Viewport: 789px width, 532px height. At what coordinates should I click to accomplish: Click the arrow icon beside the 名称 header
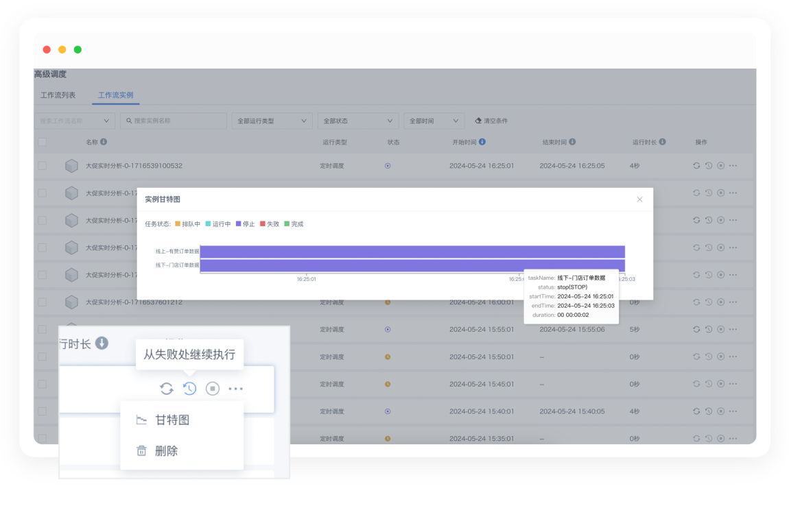coord(103,142)
